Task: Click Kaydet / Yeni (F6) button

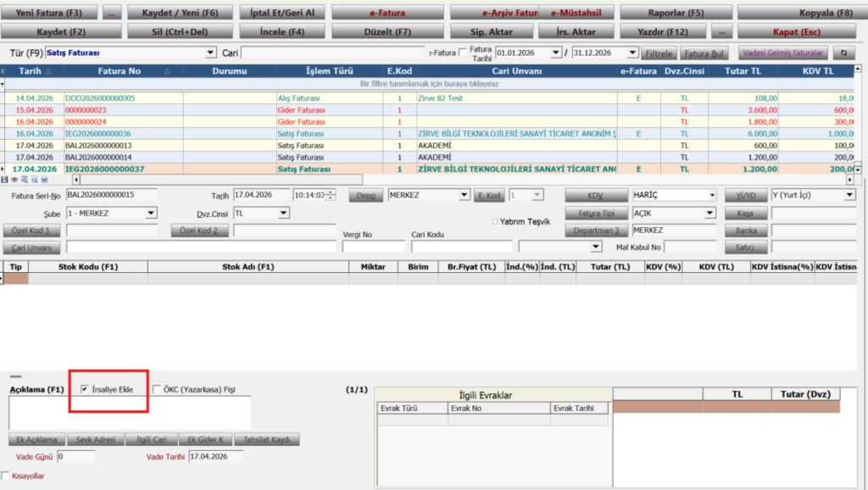Action: click(x=180, y=13)
